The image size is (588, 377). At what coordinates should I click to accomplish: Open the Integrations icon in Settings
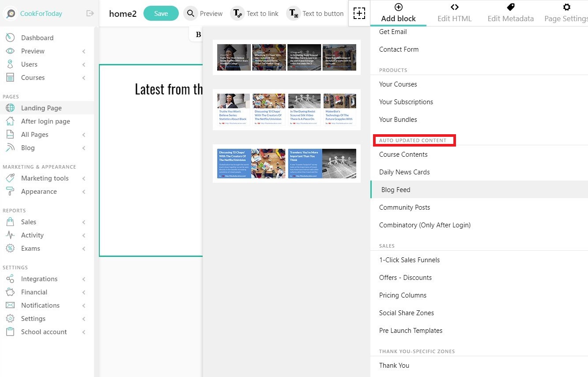(x=10, y=279)
